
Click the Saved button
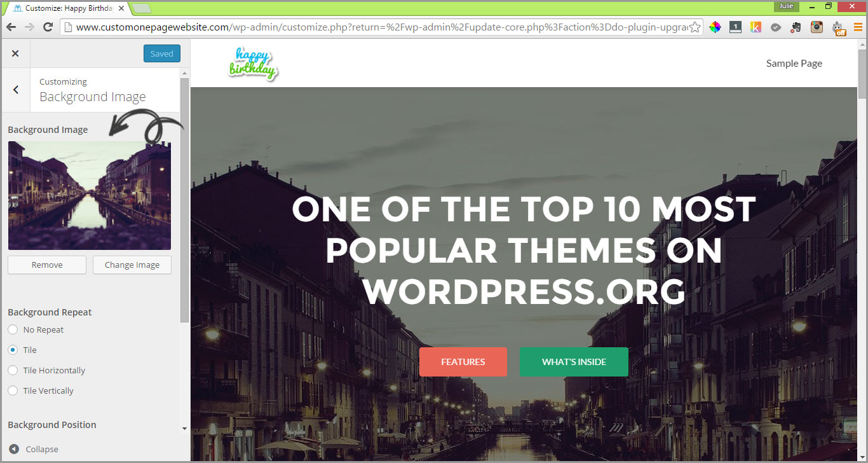(162, 53)
